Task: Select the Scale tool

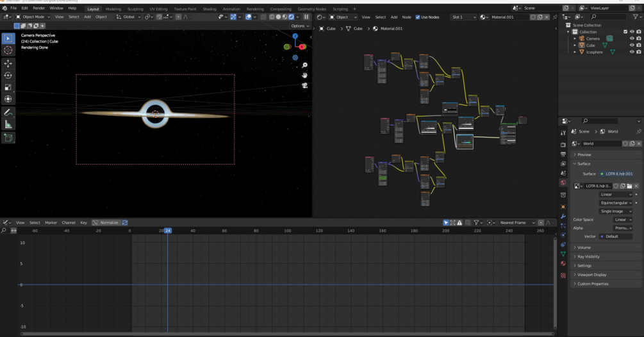Action: pyautogui.click(x=8, y=87)
